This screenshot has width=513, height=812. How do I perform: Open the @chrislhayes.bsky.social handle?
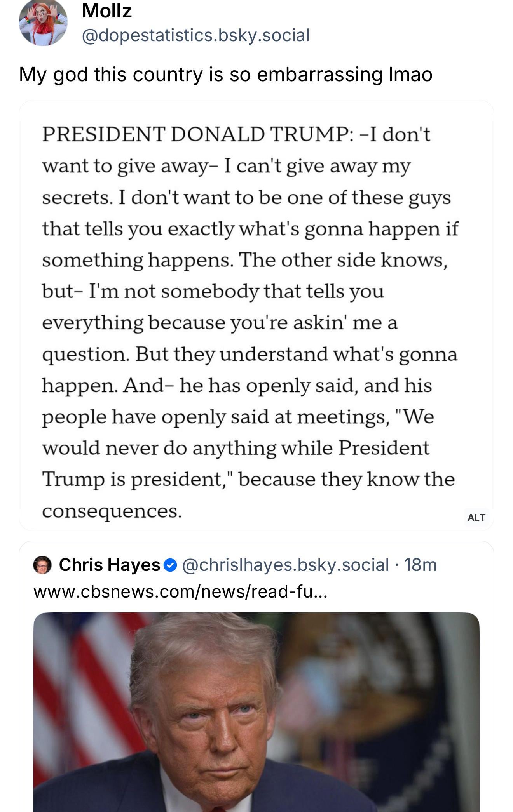(285, 565)
